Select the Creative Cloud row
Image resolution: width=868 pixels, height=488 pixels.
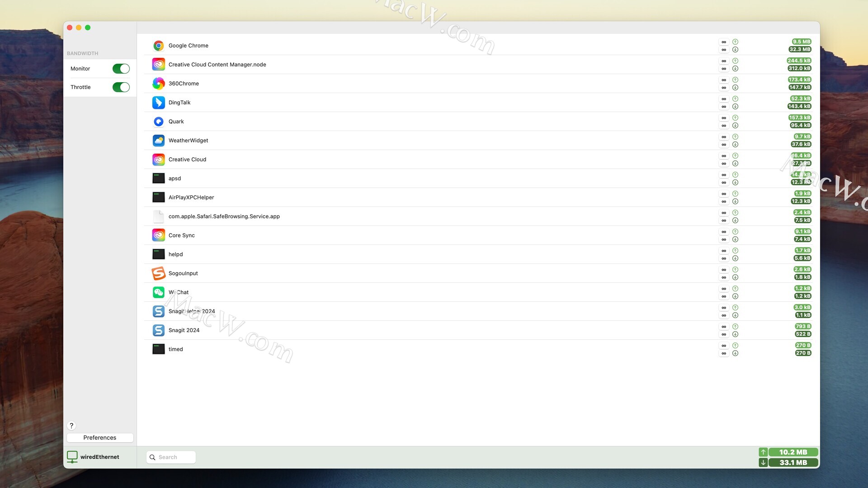point(187,160)
